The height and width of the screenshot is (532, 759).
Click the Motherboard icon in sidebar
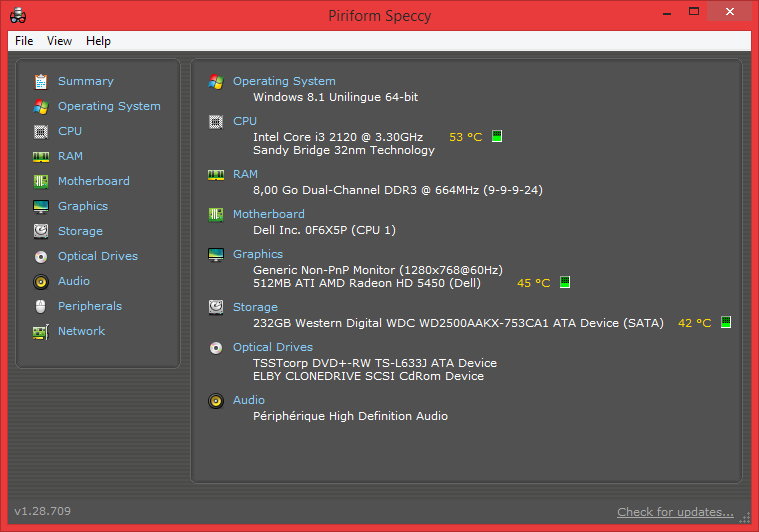41,182
